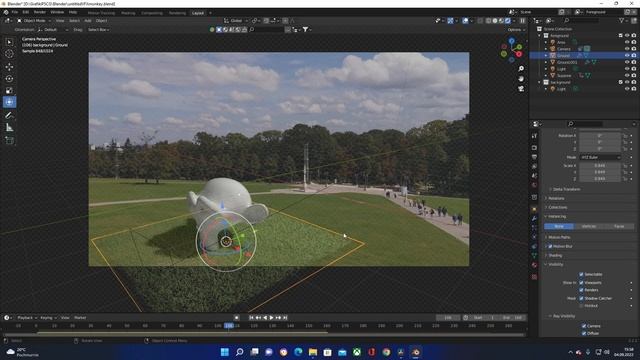Select the Select Box tool in left toolbar

(x=9, y=42)
